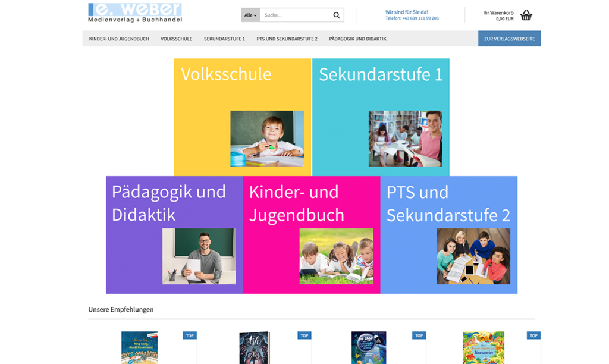Open the Ash book cover
Screen dimensions: 609x364
[254, 347]
